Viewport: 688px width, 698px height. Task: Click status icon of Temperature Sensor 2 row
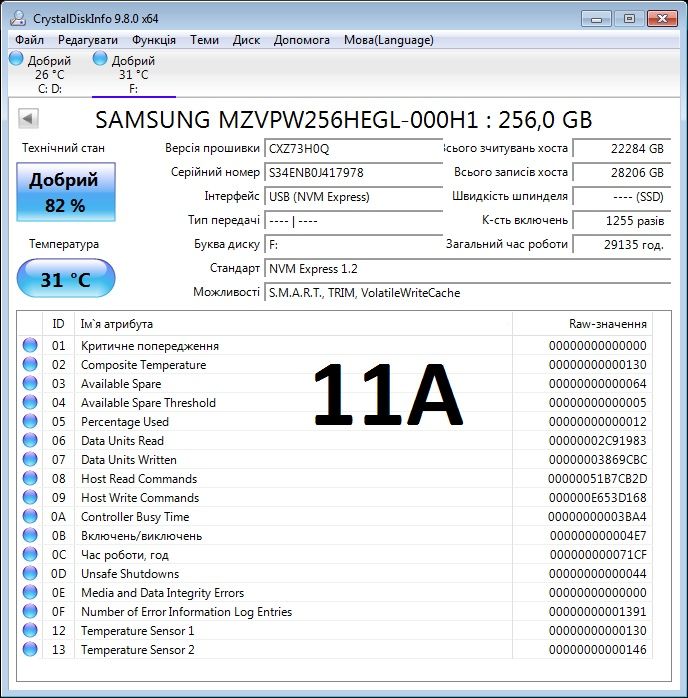click(x=30, y=649)
